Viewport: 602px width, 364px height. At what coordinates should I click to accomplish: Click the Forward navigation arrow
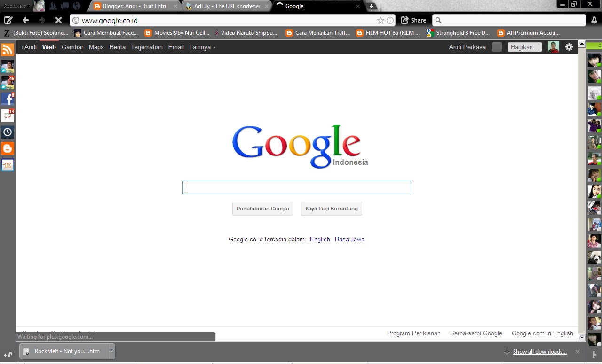(x=42, y=20)
